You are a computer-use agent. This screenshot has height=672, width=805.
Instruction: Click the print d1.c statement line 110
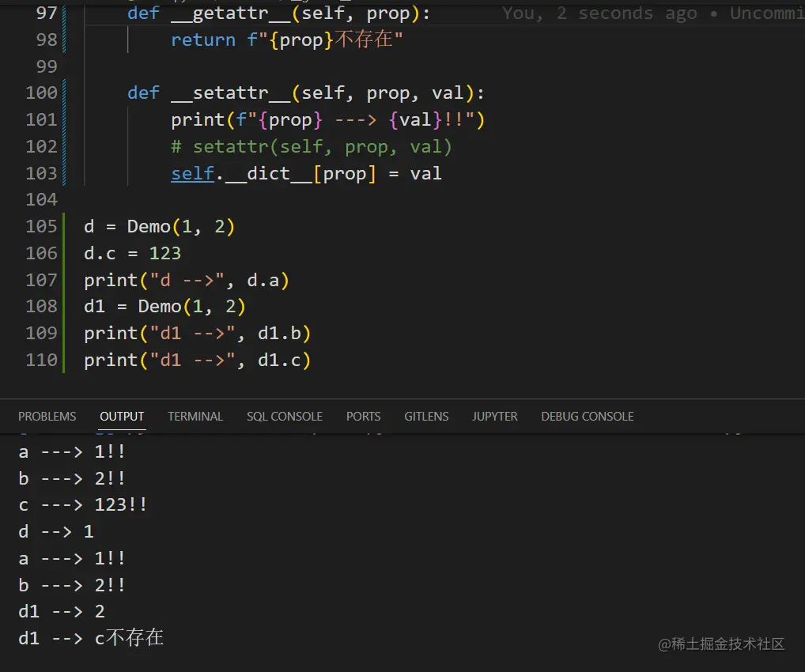point(198,360)
